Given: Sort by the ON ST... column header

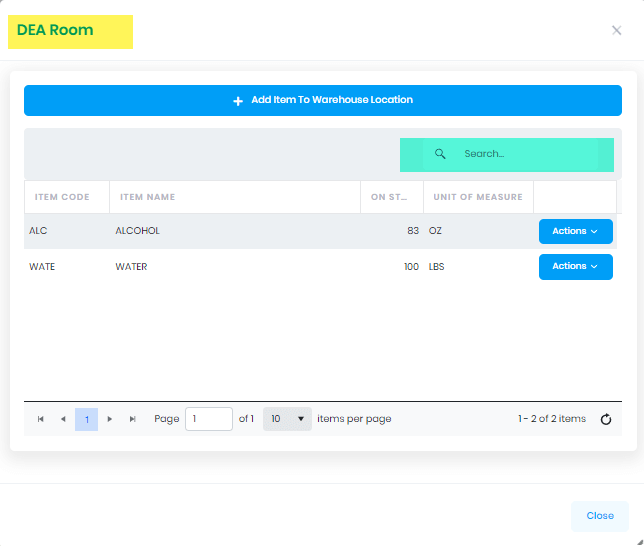Looking at the screenshot, I should (x=392, y=197).
